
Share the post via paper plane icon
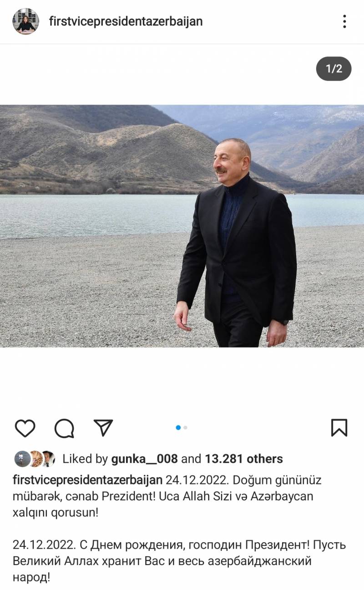(103, 428)
